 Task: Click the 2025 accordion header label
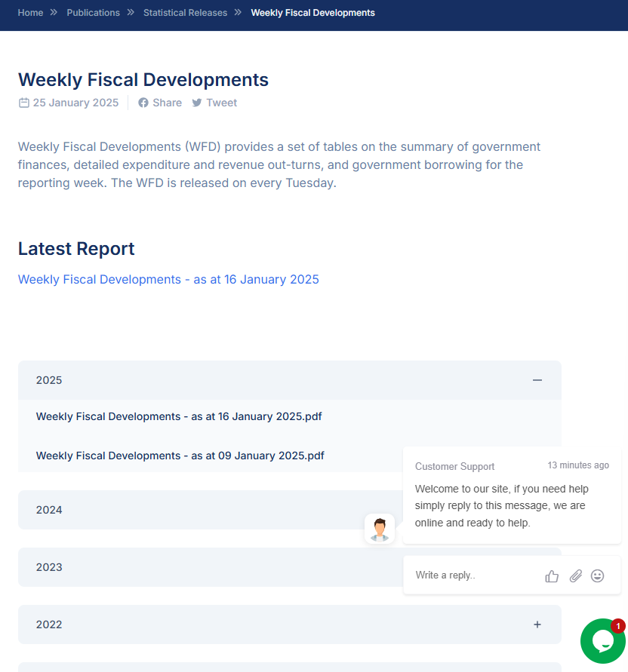(49, 380)
